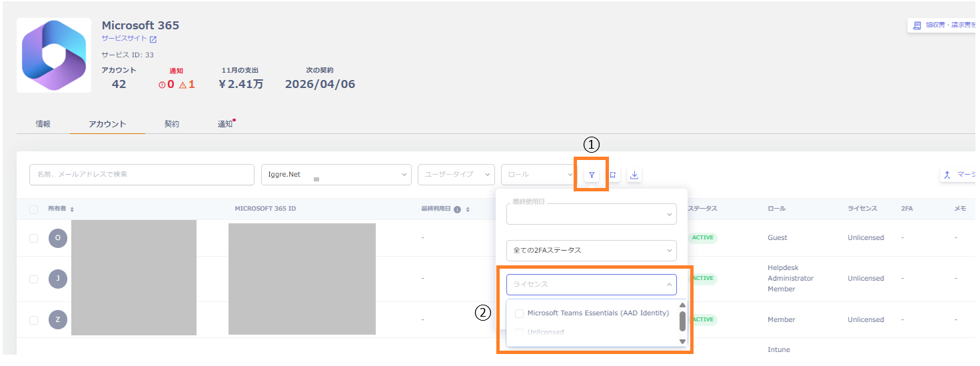Switch to the 情報 tab
This screenshot has height=366, width=980.
pyautogui.click(x=43, y=124)
